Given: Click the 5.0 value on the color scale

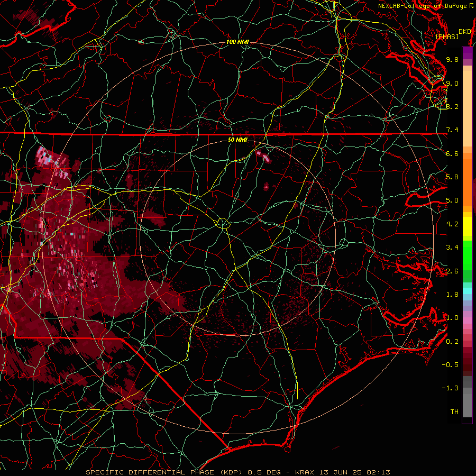Looking at the screenshot, I should (452, 200).
